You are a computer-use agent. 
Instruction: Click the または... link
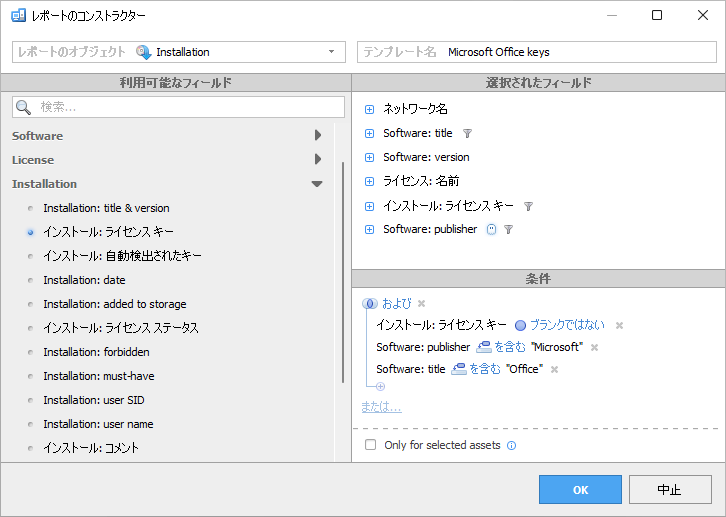381,407
